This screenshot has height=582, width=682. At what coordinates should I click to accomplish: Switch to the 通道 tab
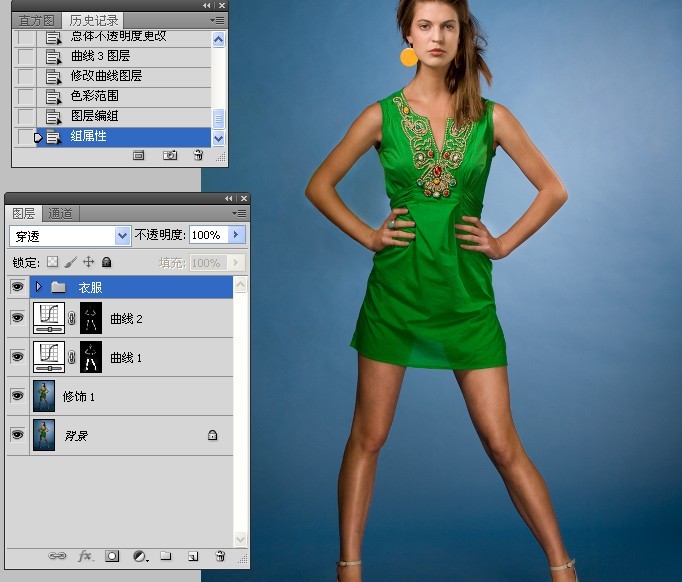tap(60, 214)
